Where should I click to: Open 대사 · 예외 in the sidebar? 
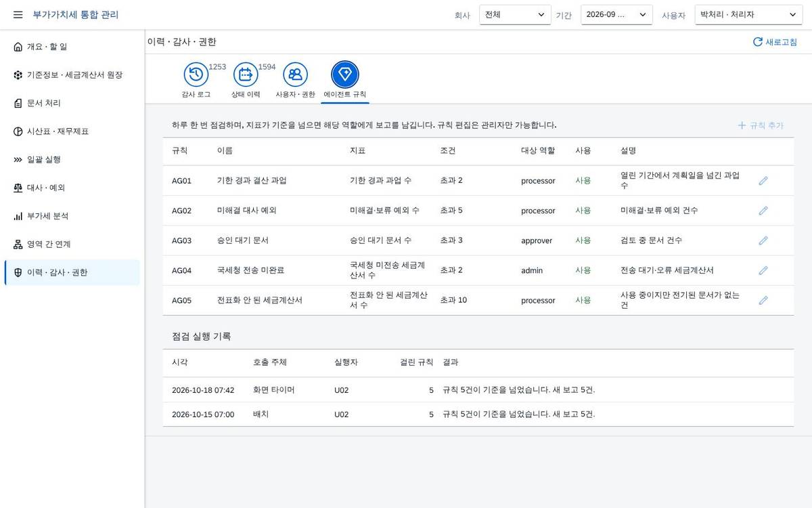pos(72,188)
